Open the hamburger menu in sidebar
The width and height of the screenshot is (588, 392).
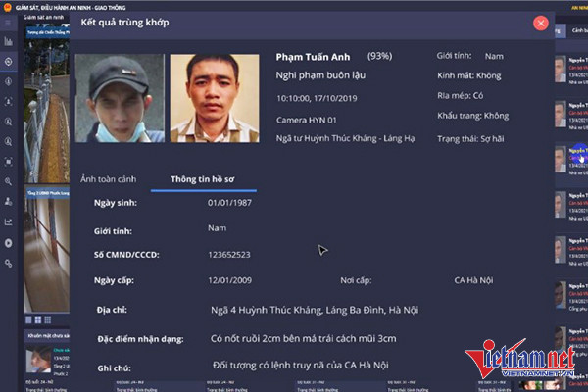click(x=8, y=24)
